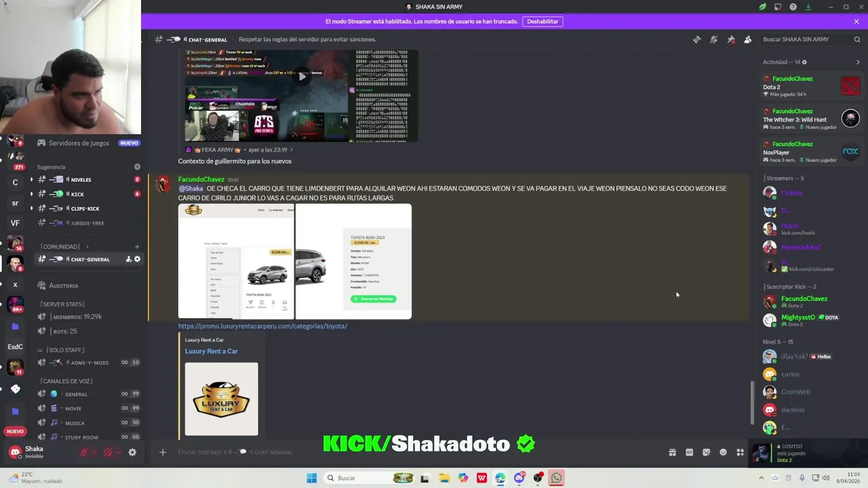This screenshot has height=488, width=868.
Task: Click the @Shaka mention in the message
Action: 191,188
